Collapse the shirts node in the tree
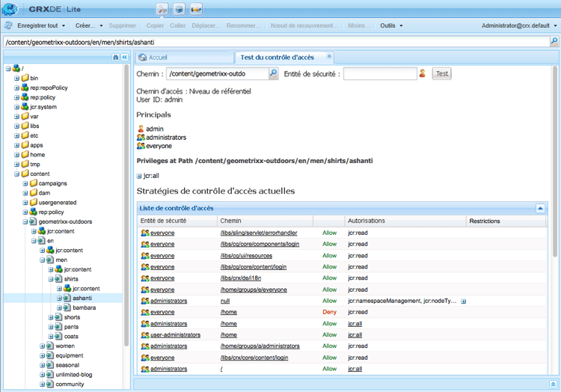 (51, 279)
